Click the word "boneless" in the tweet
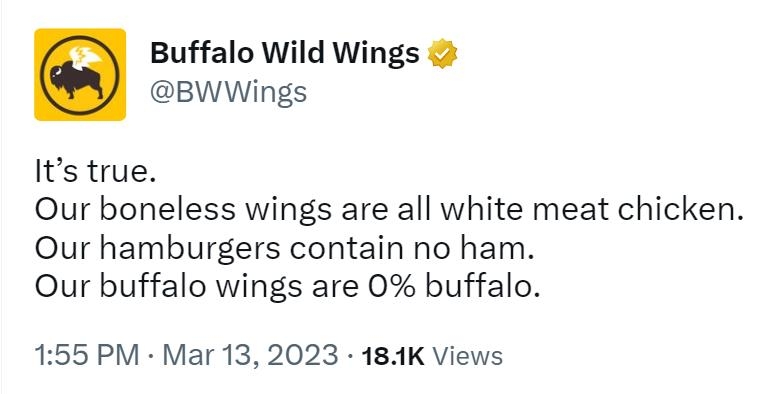Image resolution: width=775 pixels, height=394 pixels. pos(167,209)
